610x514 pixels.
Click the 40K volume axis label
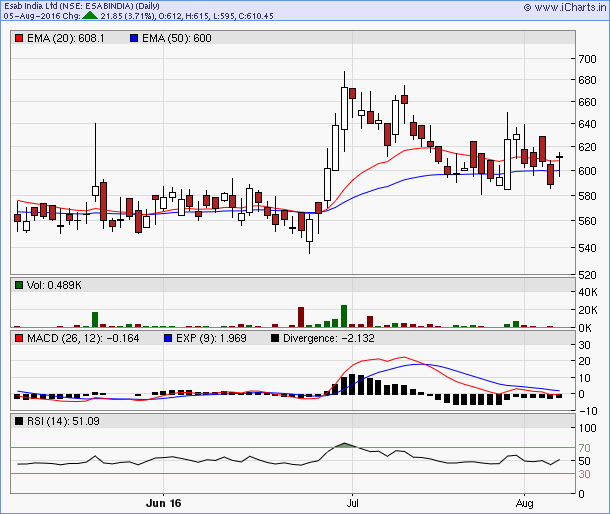click(x=588, y=292)
